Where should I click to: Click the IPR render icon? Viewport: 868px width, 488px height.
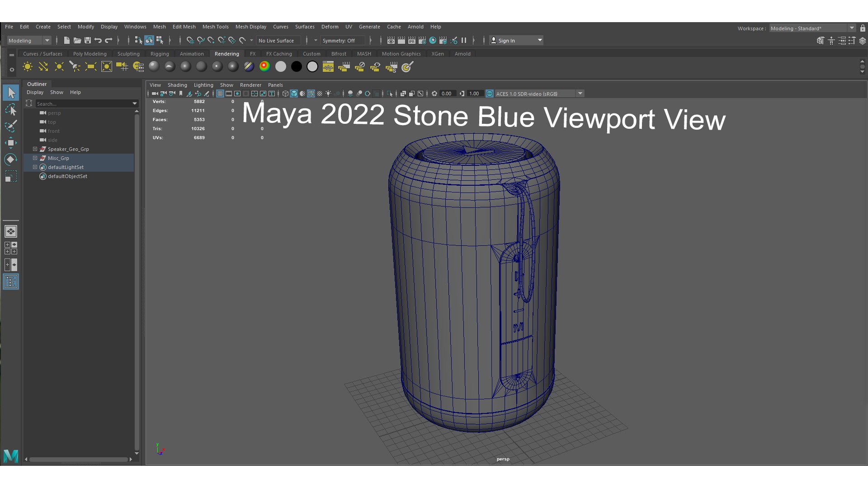click(x=412, y=40)
